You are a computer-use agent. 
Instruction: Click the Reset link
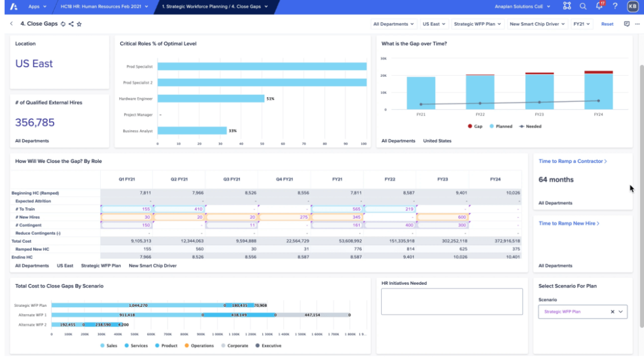[x=607, y=24]
